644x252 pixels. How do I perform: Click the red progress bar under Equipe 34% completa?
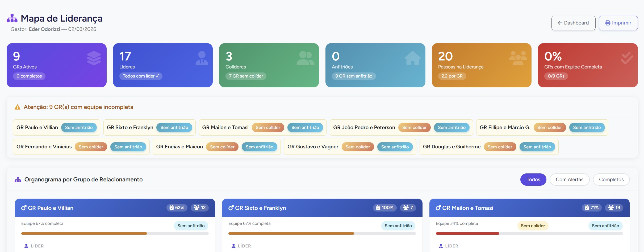pos(467,234)
